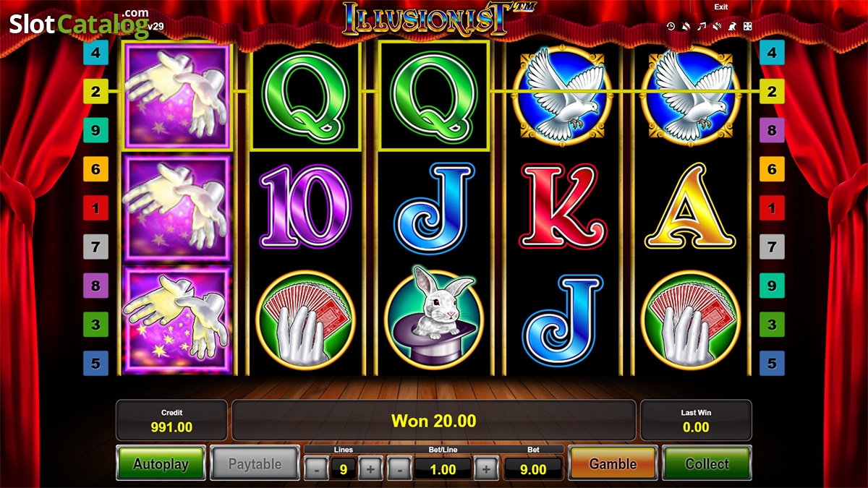The width and height of the screenshot is (868, 488).
Task: Gamble the 20.00 win
Action: pyautogui.click(x=613, y=464)
